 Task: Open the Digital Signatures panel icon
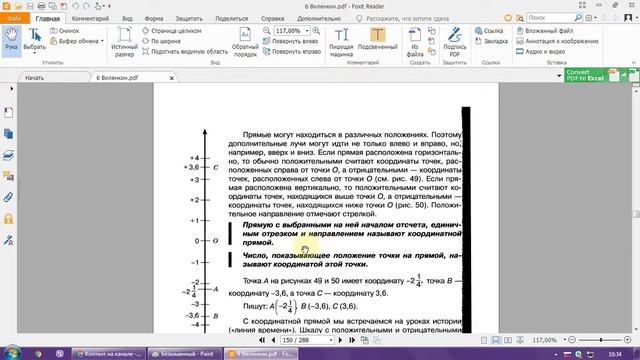click(8, 240)
